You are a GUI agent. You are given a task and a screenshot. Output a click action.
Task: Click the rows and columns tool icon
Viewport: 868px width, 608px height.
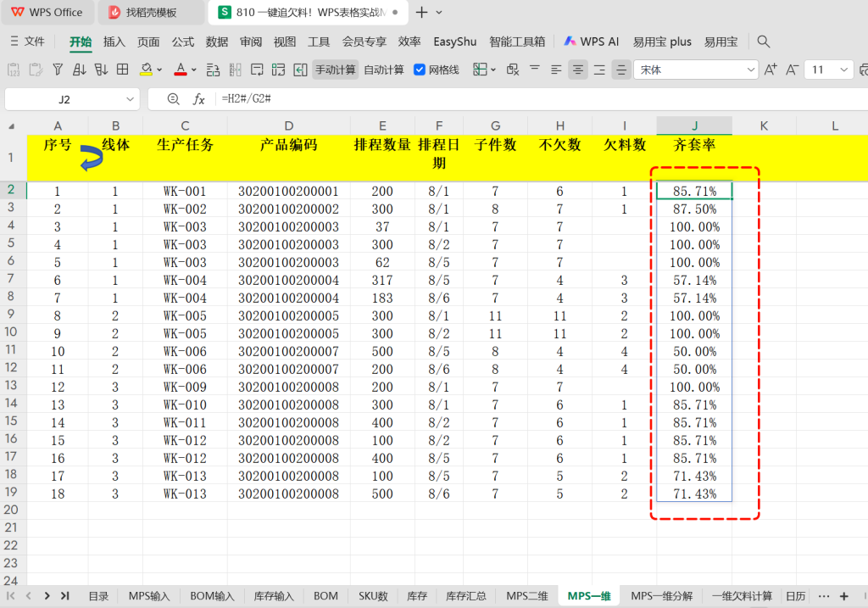[x=213, y=70]
